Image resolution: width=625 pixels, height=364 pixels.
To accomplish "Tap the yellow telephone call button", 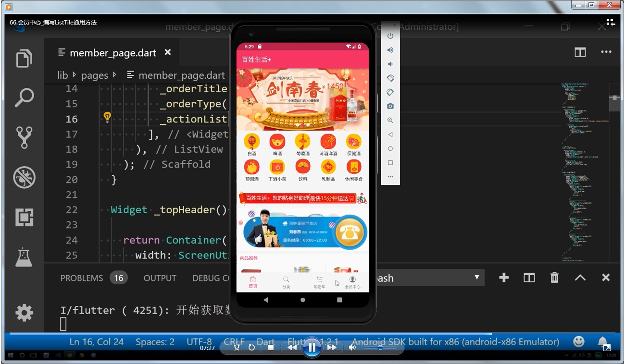I will (350, 232).
